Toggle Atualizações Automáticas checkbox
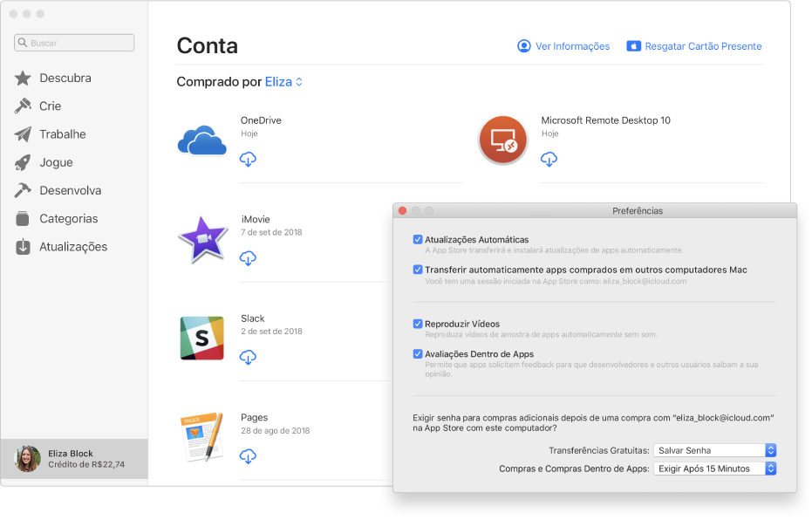Screen dimensions: 812x520 pos(418,239)
